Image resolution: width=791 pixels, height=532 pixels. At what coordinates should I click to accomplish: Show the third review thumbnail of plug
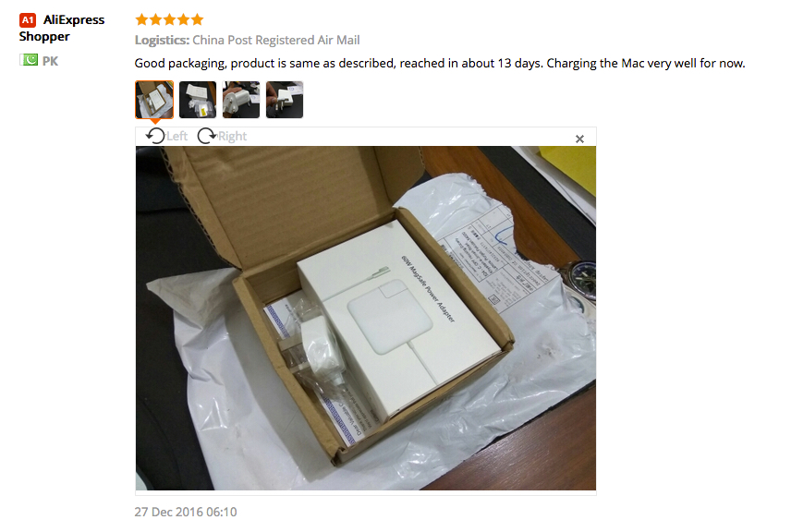pos(241,100)
